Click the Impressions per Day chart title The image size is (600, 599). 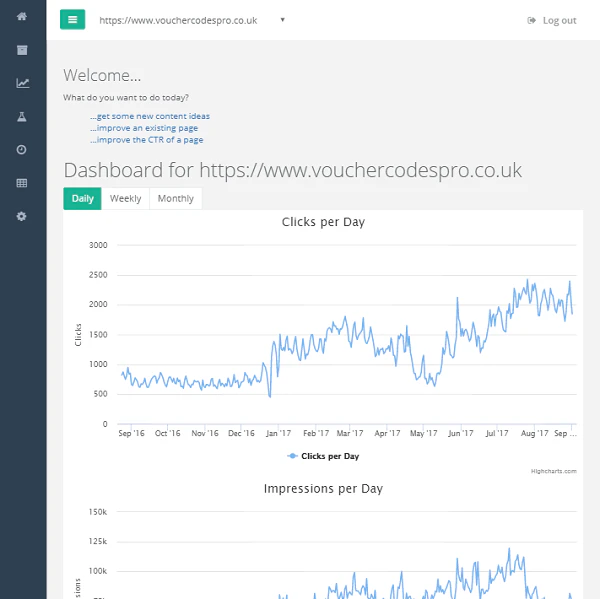point(323,489)
